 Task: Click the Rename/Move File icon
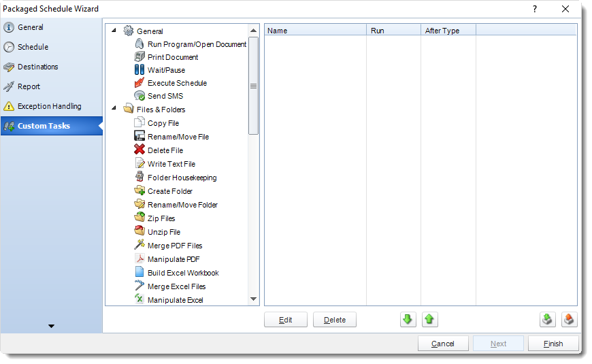pyautogui.click(x=139, y=136)
